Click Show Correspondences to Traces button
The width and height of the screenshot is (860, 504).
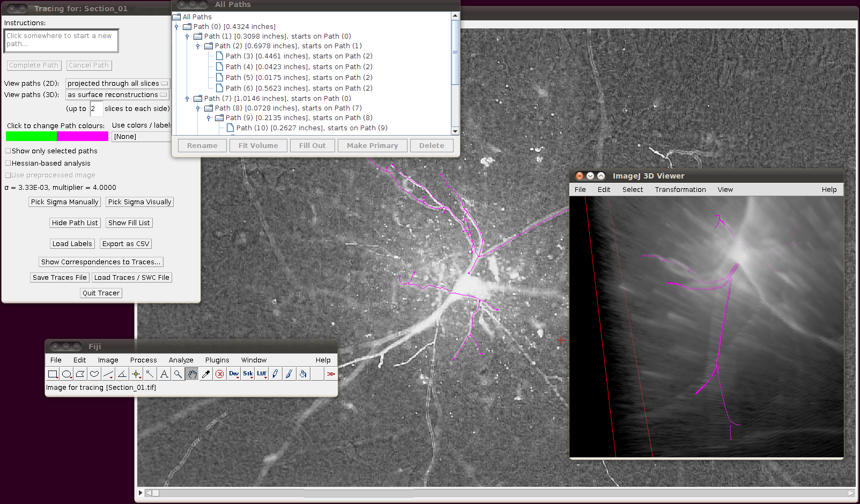[x=101, y=262]
